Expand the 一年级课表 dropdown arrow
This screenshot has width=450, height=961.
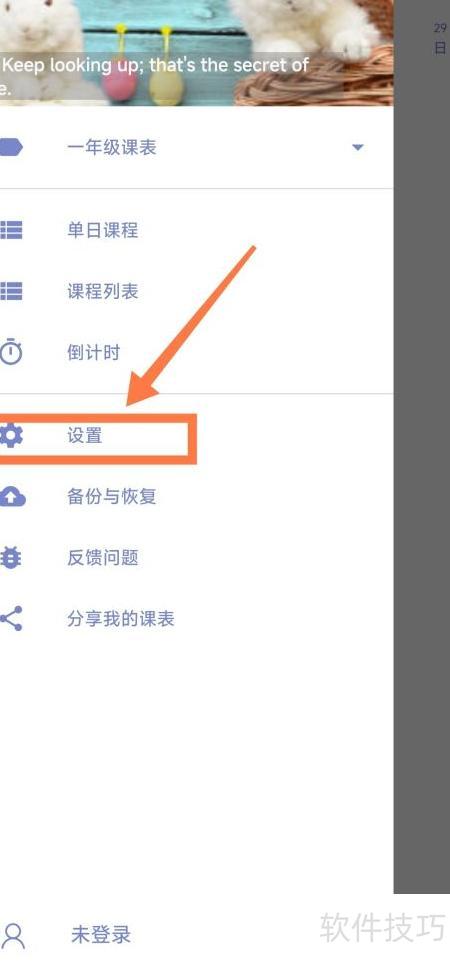point(357,147)
